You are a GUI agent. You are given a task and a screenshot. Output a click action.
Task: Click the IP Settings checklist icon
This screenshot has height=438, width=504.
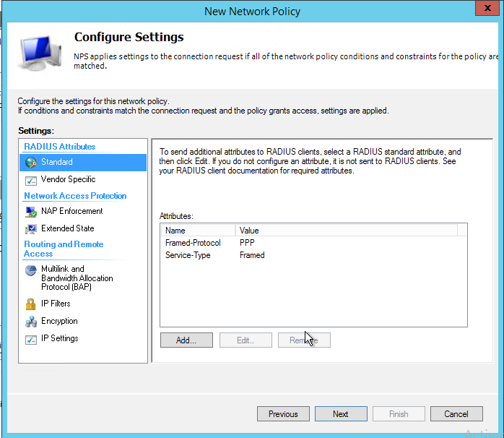[30, 339]
